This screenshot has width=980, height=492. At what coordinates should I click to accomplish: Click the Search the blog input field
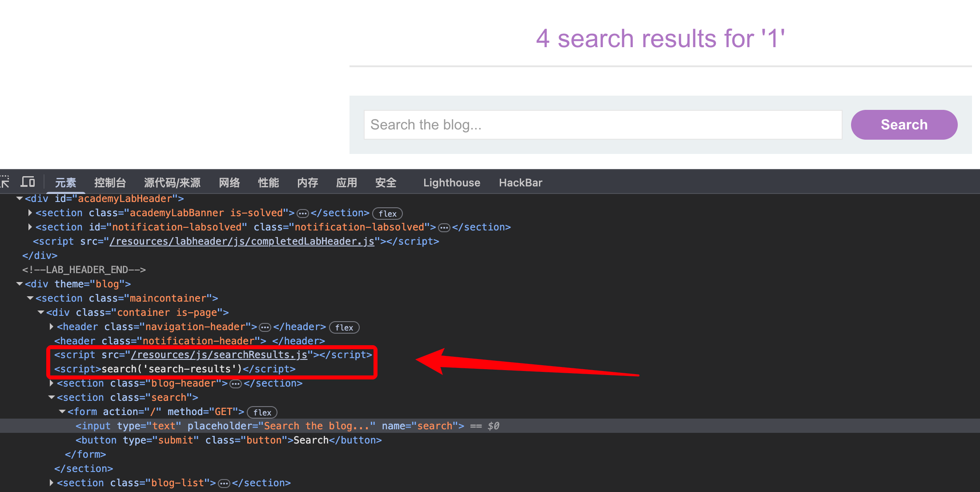(x=602, y=125)
